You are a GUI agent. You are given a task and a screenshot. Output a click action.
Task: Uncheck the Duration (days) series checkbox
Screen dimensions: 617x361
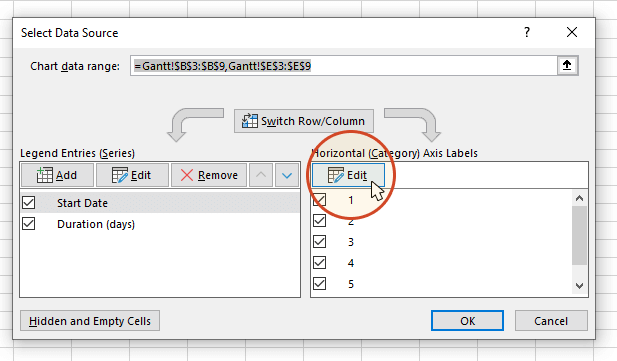(x=29, y=224)
